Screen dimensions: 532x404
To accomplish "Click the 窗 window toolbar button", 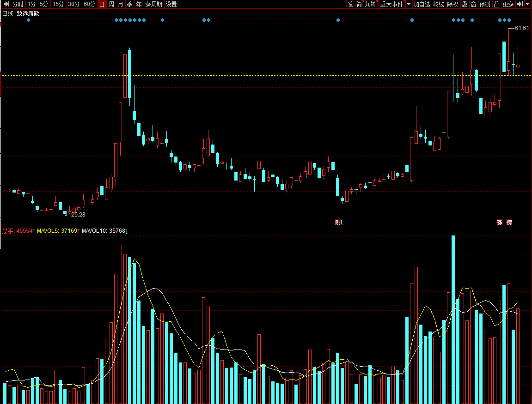I will tap(474, 4).
